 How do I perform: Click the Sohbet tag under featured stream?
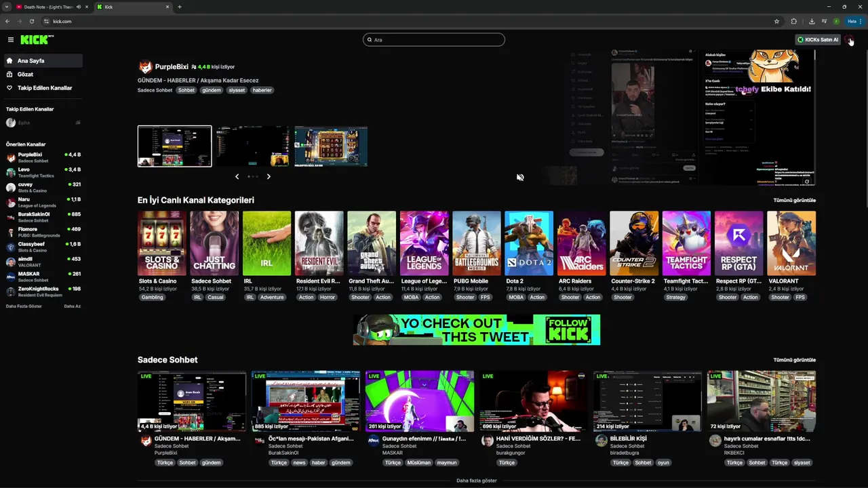pyautogui.click(x=186, y=90)
